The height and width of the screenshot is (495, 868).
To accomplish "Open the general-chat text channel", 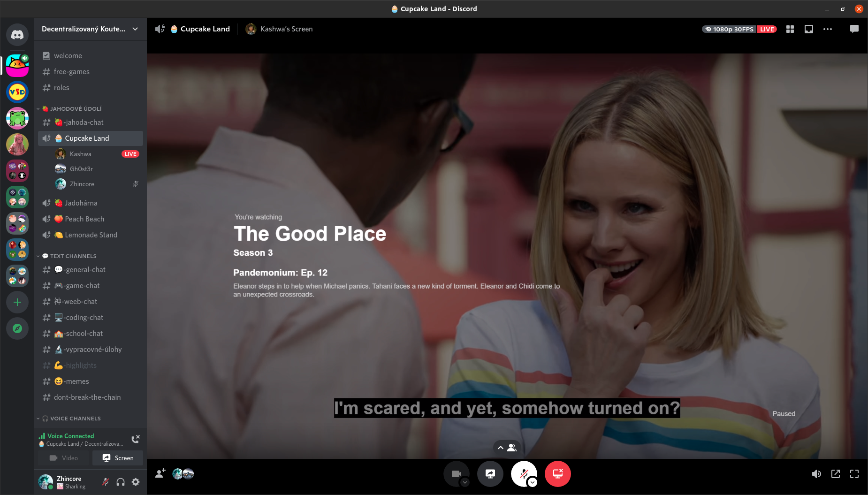I will point(85,270).
